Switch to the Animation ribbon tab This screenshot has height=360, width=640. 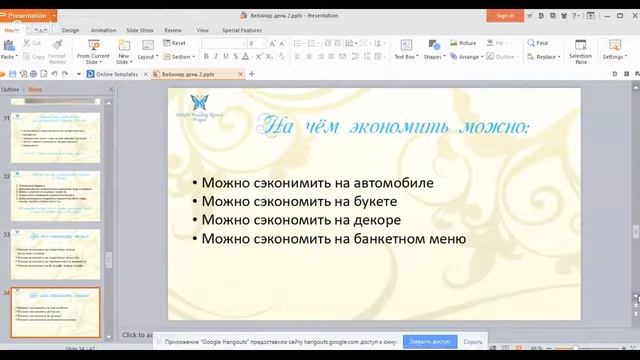tap(103, 30)
